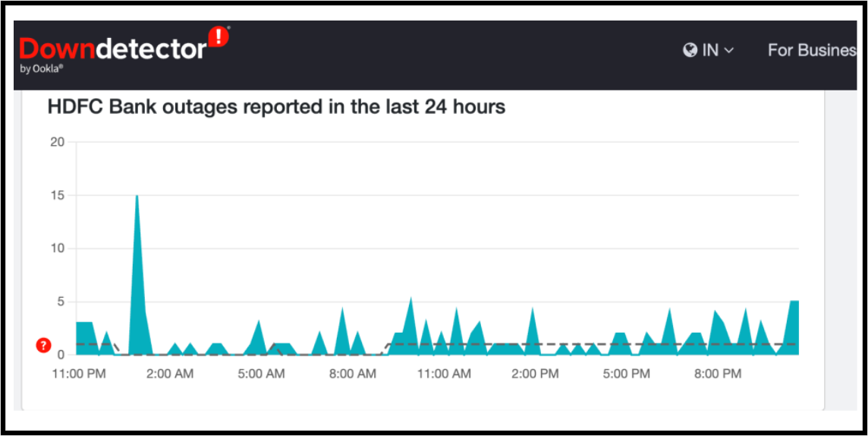Click the 8:00 AM time label

coord(352,374)
